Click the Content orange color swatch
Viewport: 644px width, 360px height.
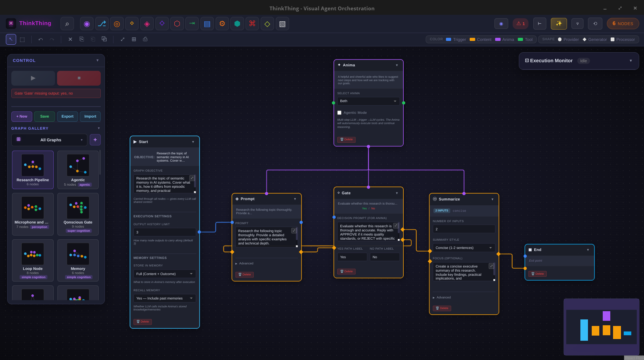[472, 40]
